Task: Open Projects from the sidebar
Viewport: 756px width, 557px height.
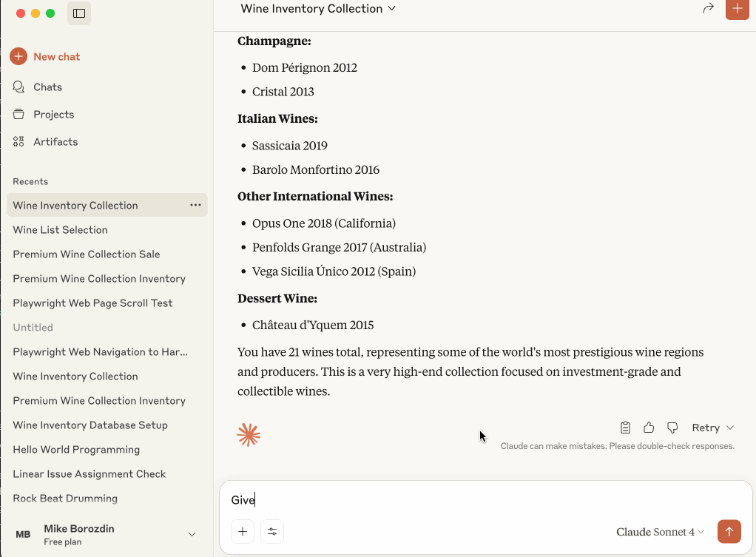Action: pos(53,115)
